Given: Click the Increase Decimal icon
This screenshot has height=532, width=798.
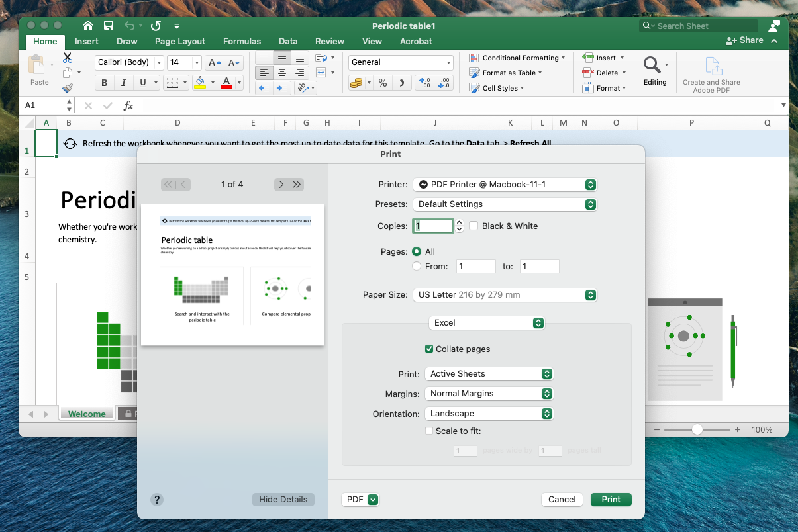Looking at the screenshot, I should tap(424, 83).
